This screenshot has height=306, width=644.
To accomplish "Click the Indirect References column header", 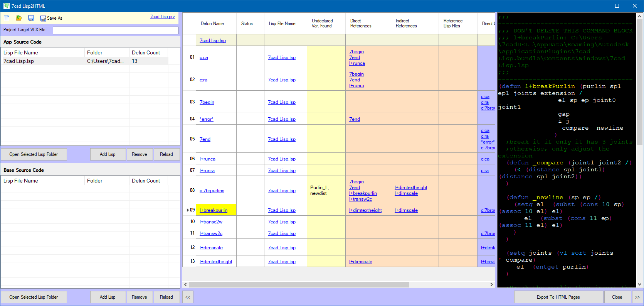I will click(415, 24).
